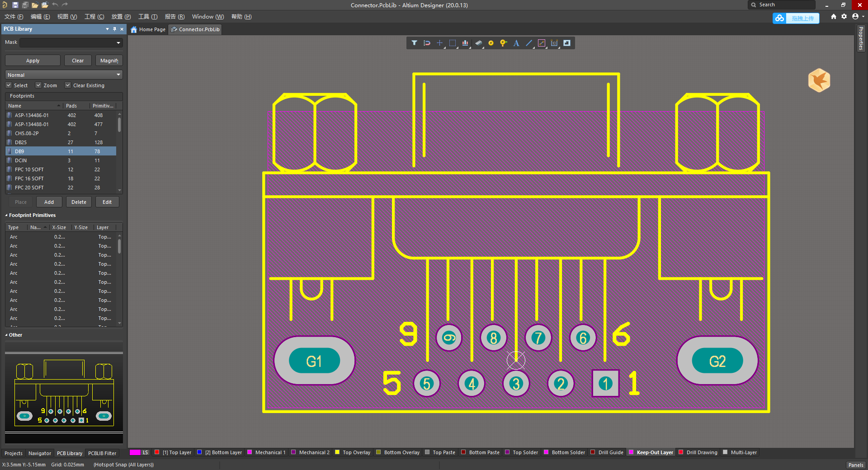
Task: Open the Window (W) menu
Action: click(x=208, y=17)
